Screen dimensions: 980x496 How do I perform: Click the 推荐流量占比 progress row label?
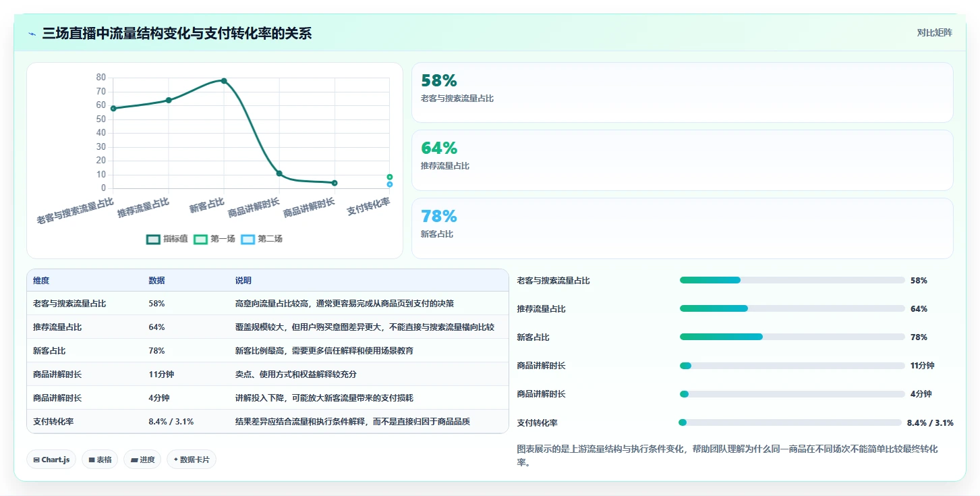tap(541, 309)
